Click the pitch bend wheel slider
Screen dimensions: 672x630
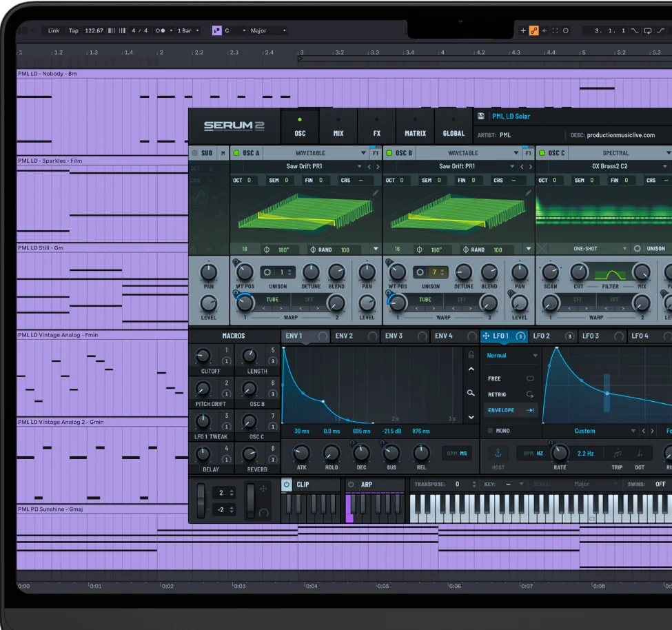[x=201, y=500]
